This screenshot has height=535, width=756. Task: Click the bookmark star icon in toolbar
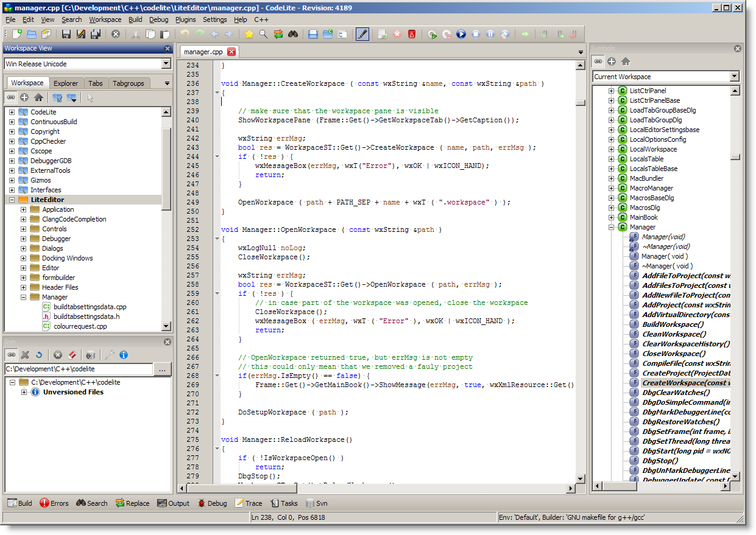coord(249,34)
